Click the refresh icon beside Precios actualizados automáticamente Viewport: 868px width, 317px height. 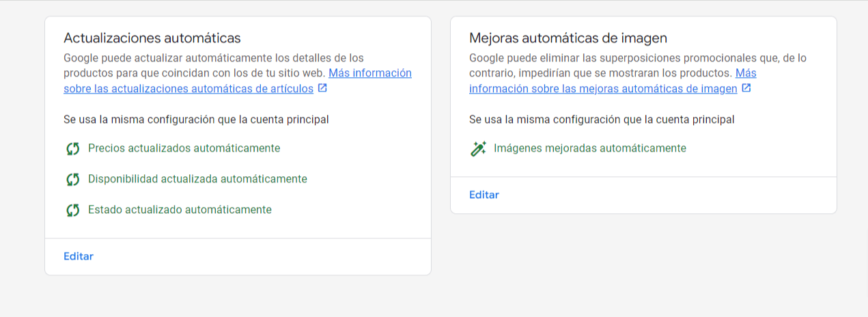point(72,148)
